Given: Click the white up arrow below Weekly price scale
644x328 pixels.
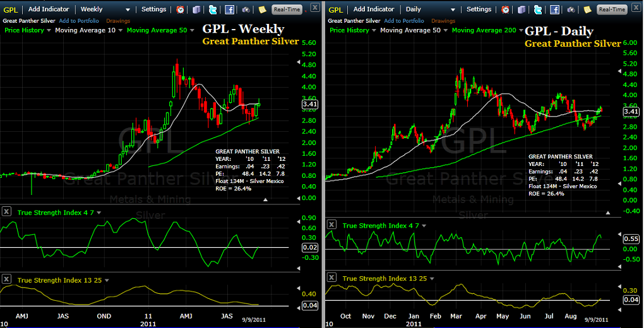Looking at the screenshot, I should [x=265, y=199].
